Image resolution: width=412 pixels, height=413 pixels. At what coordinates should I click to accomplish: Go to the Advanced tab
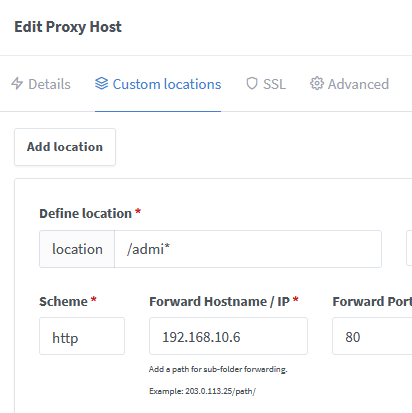[349, 84]
